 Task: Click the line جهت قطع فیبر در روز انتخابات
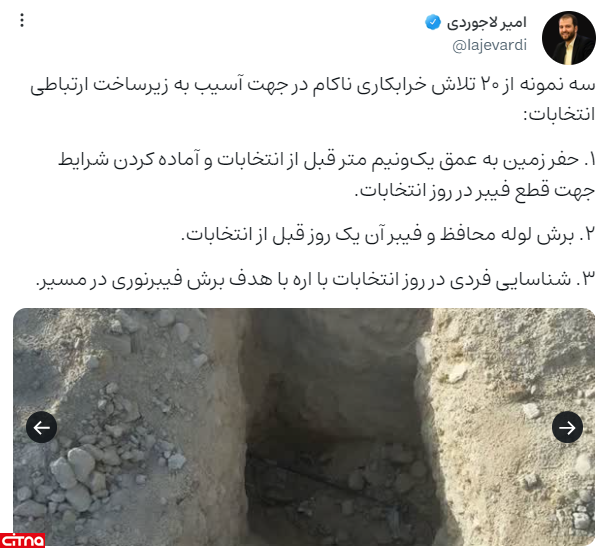pyautogui.click(x=475, y=190)
